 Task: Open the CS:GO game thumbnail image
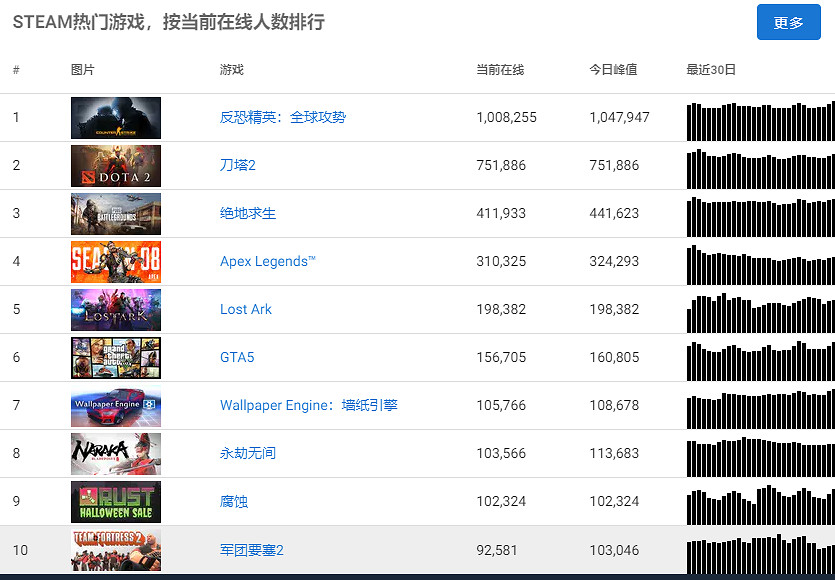point(115,117)
